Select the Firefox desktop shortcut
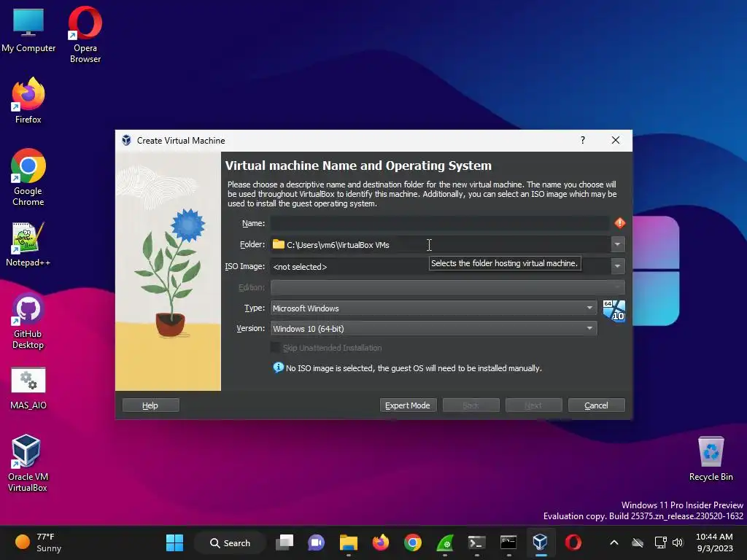The width and height of the screenshot is (747, 560). coord(28,101)
